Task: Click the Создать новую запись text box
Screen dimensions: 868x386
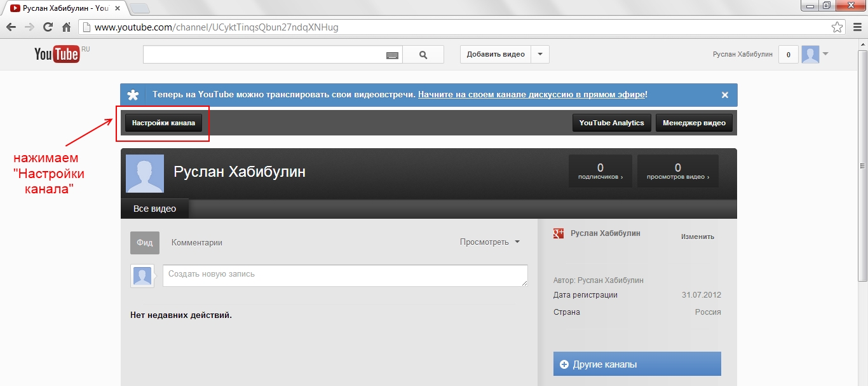Action: (x=345, y=275)
